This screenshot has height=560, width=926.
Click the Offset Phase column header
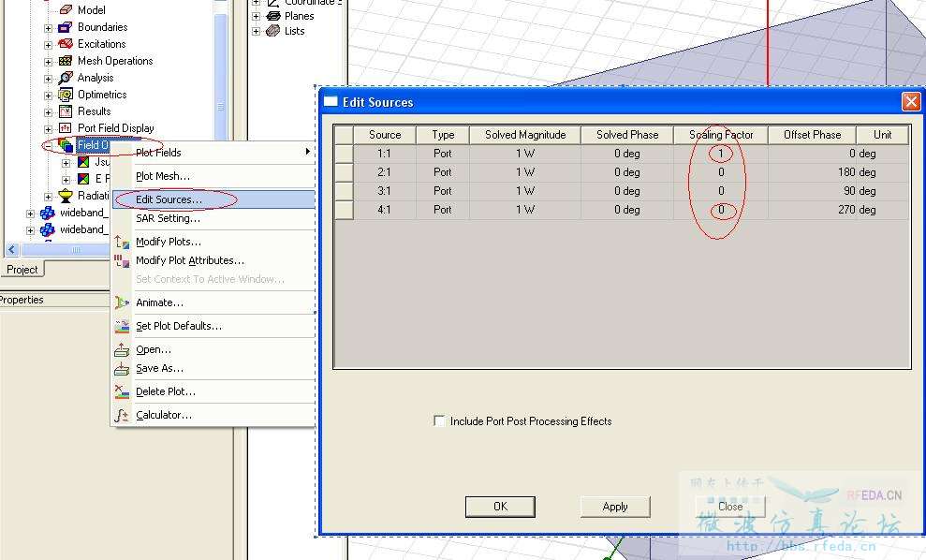pyautogui.click(x=812, y=135)
